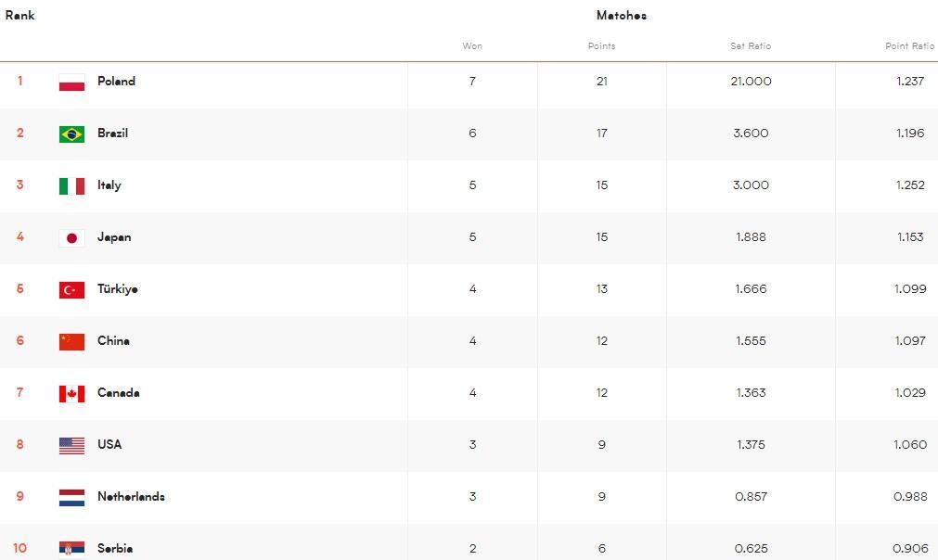Click the Points column header
Screen dimensions: 938x560
pos(601,46)
